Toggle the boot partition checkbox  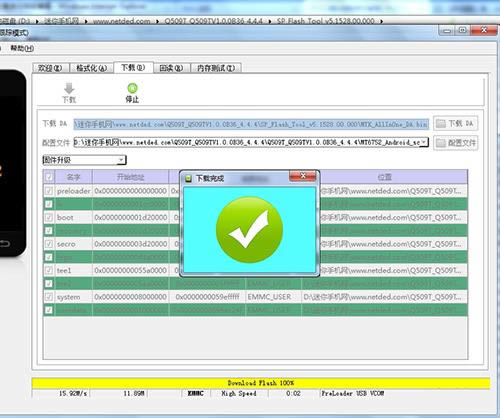(49, 217)
